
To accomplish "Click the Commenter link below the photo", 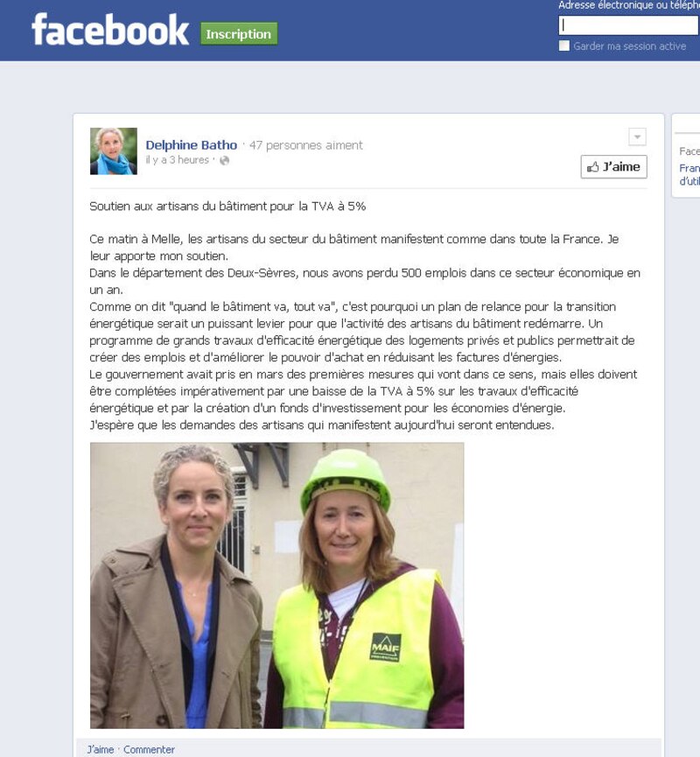I will click(x=149, y=749).
